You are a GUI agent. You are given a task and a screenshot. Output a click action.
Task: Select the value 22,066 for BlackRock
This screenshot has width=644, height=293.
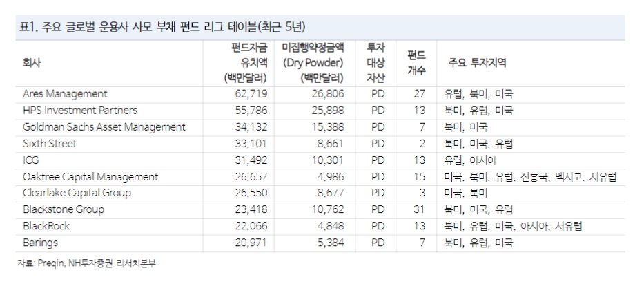[251, 226]
